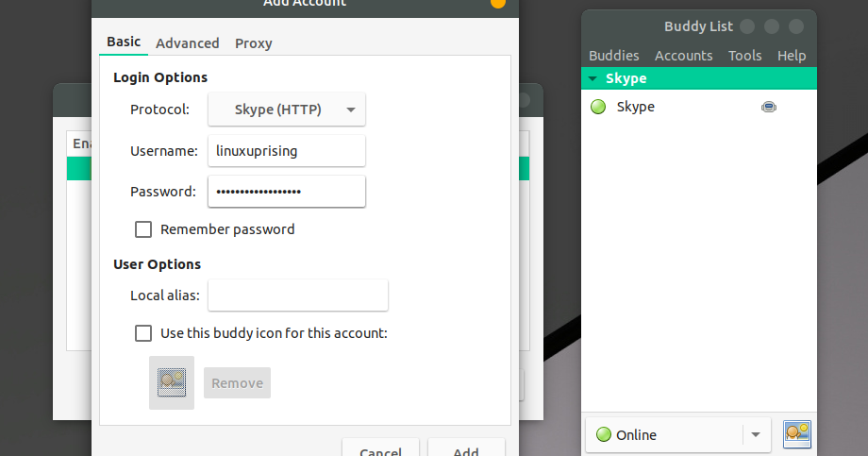
Task: Click the green status icon beside Skype buddy
Action: [x=598, y=107]
